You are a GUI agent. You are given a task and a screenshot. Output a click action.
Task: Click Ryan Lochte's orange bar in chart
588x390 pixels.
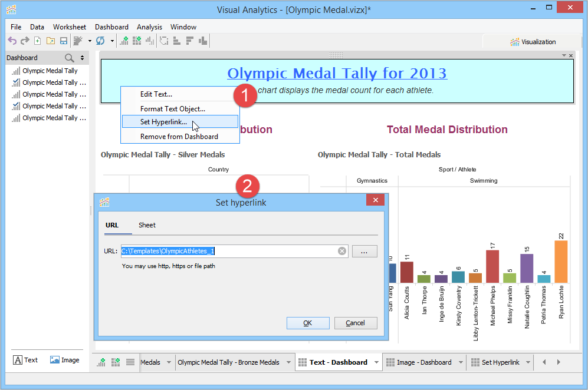[x=561, y=262]
